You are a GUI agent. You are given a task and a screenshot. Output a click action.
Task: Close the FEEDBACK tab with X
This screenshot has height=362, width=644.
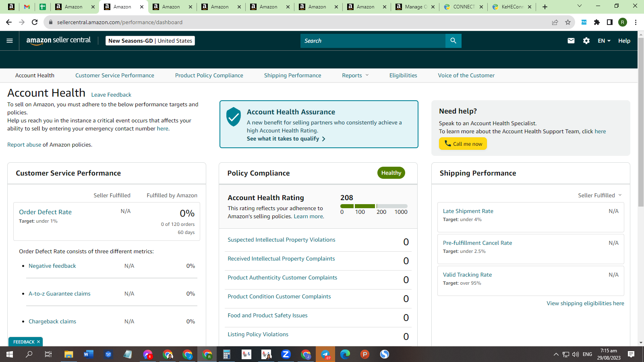39,342
